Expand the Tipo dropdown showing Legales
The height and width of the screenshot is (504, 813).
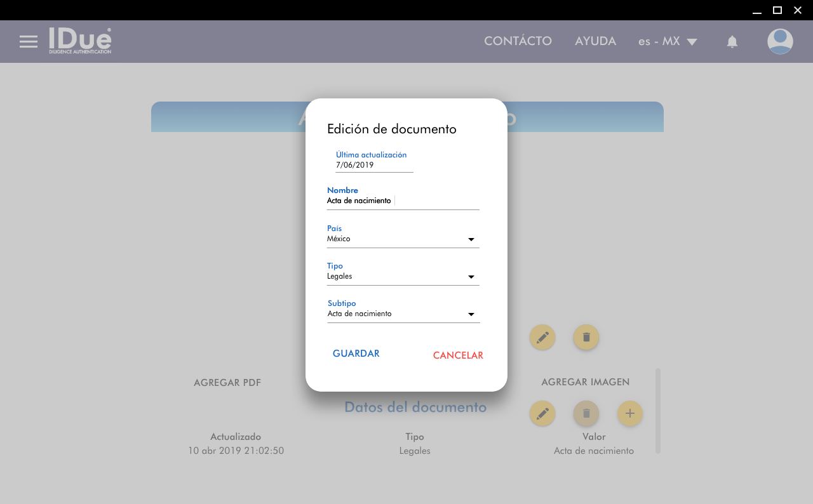pyautogui.click(x=403, y=277)
